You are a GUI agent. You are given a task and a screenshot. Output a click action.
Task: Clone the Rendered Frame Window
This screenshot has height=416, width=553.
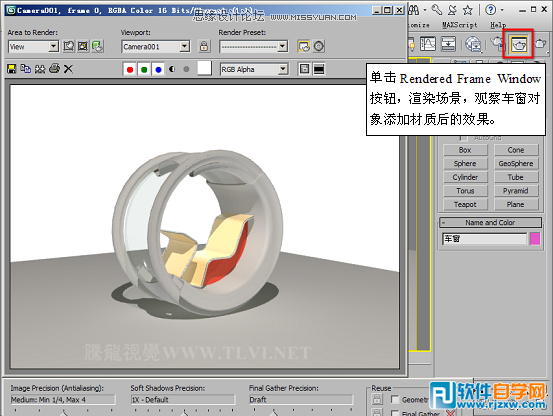point(40,69)
